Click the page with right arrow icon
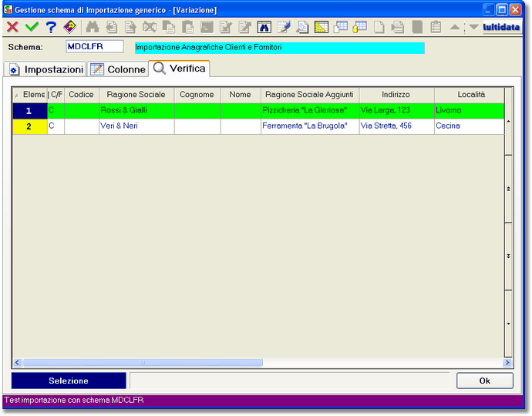This screenshot has width=532, height=416. pyautogui.click(x=130, y=27)
